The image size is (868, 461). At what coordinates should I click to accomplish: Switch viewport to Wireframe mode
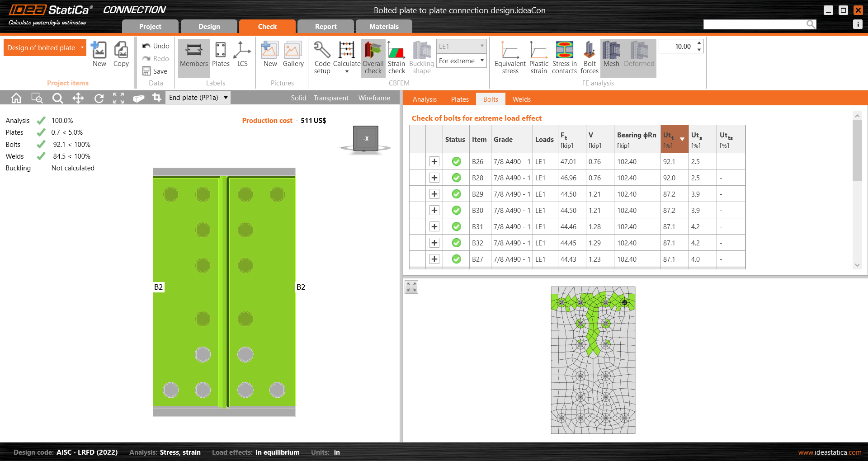tap(374, 98)
